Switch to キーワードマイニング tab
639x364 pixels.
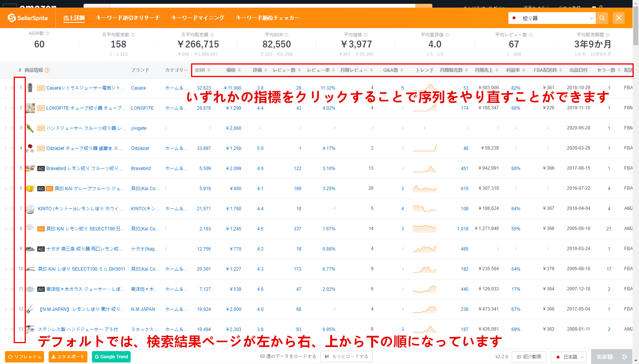(x=198, y=18)
